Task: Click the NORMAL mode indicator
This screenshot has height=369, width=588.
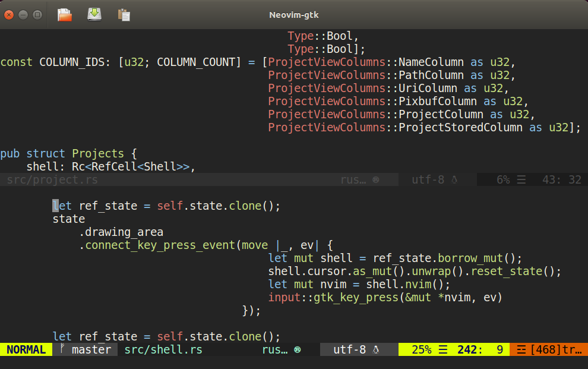Action: pos(26,350)
